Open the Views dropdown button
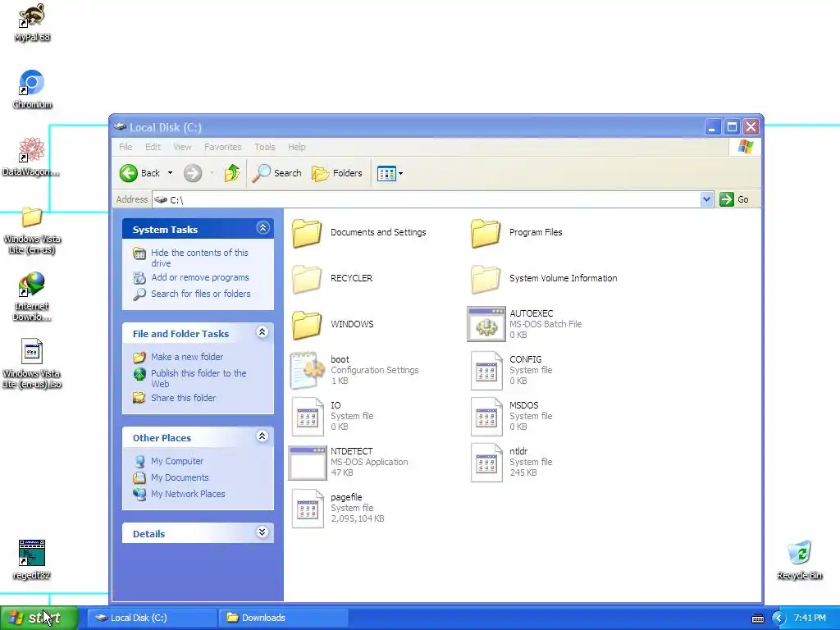 tap(390, 173)
